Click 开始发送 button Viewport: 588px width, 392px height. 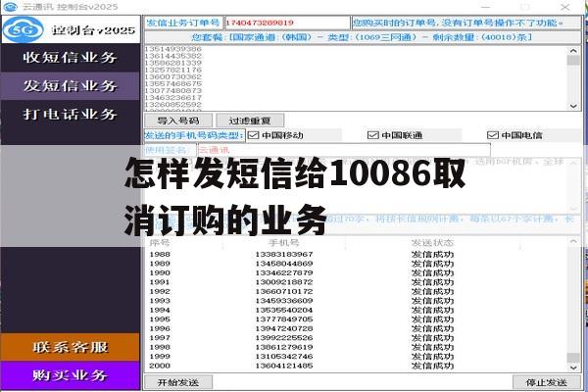pos(178,382)
